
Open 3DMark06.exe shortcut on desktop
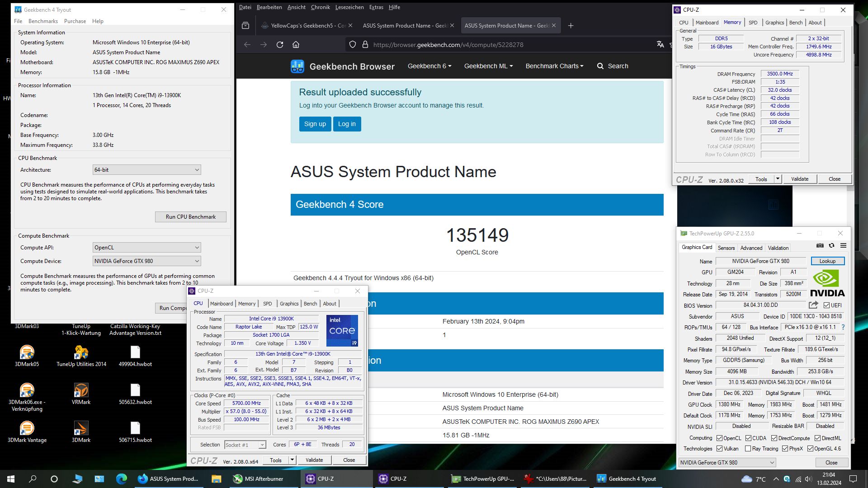coord(27,397)
